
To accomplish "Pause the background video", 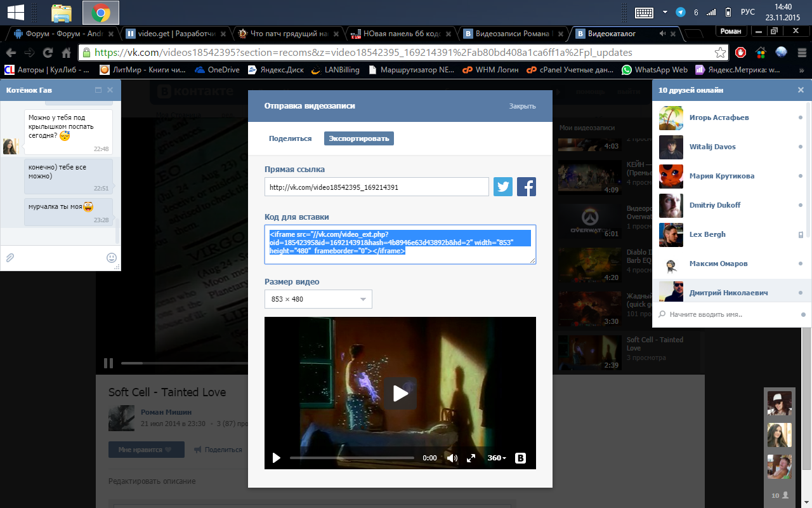I will [x=108, y=363].
